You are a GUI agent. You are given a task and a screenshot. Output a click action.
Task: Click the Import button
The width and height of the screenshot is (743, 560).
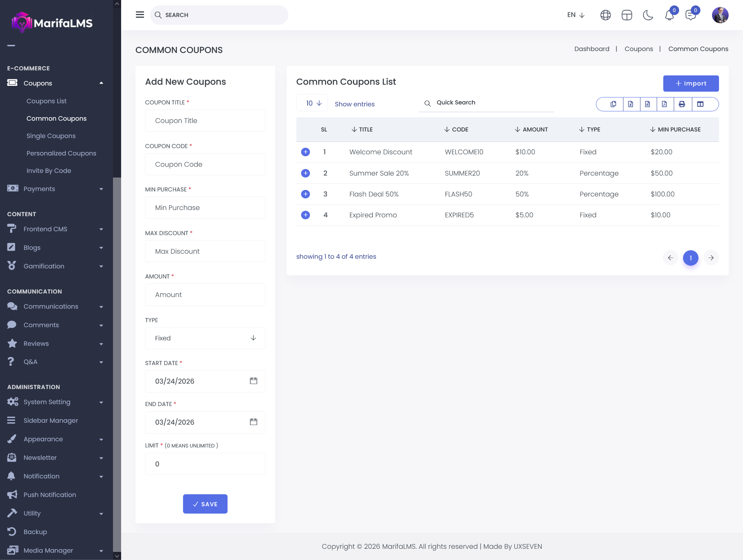[x=691, y=84]
